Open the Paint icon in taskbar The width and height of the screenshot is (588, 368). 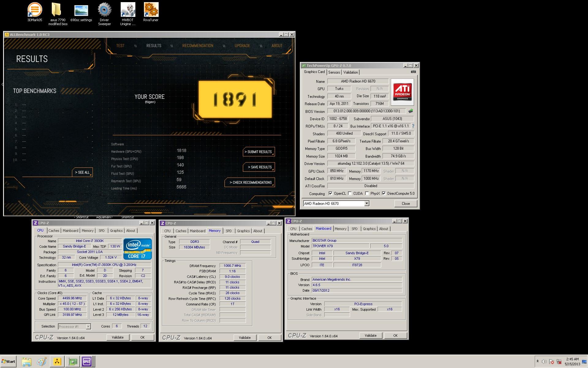42,362
